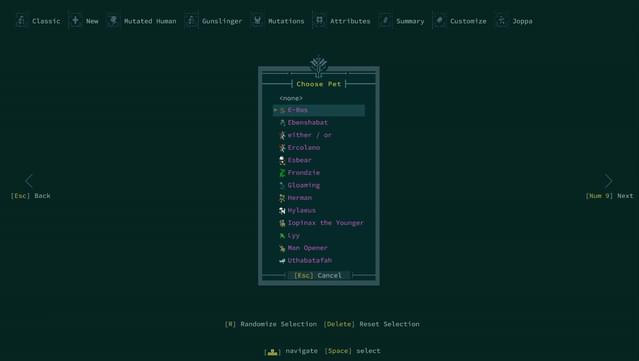Open the Summary step
This screenshot has height=361, width=639.
pyautogui.click(x=403, y=21)
